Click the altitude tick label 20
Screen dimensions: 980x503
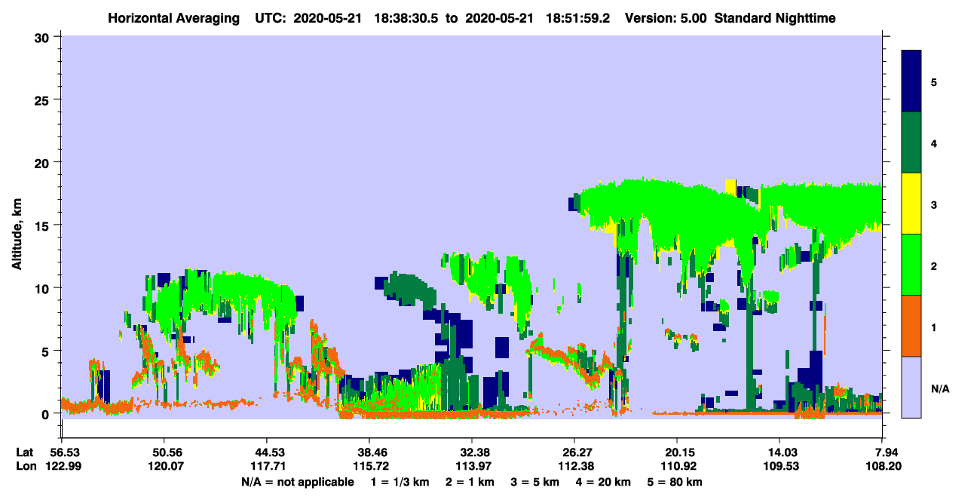pyautogui.click(x=43, y=162)
